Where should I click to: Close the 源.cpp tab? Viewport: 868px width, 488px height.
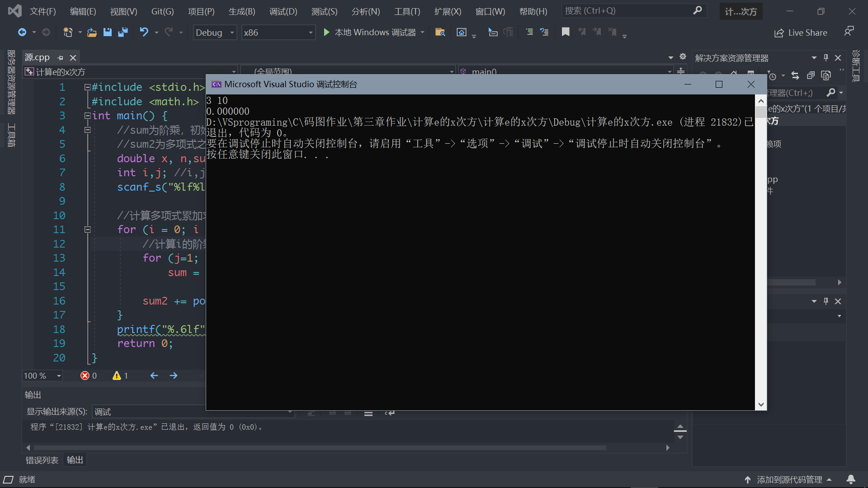click(73, 58)
